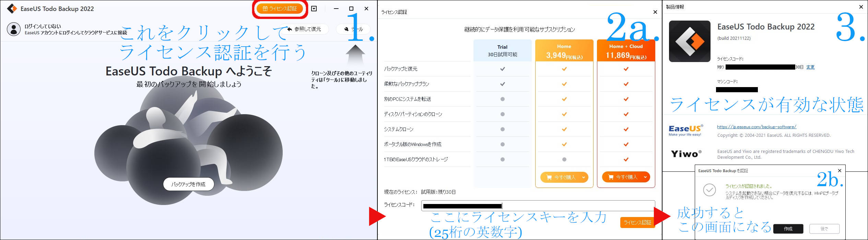Image resolution: width=868 pixels, height=240 pixels.
Task: Close the ライセンス認証 dialog
Action: click(655, 12)
